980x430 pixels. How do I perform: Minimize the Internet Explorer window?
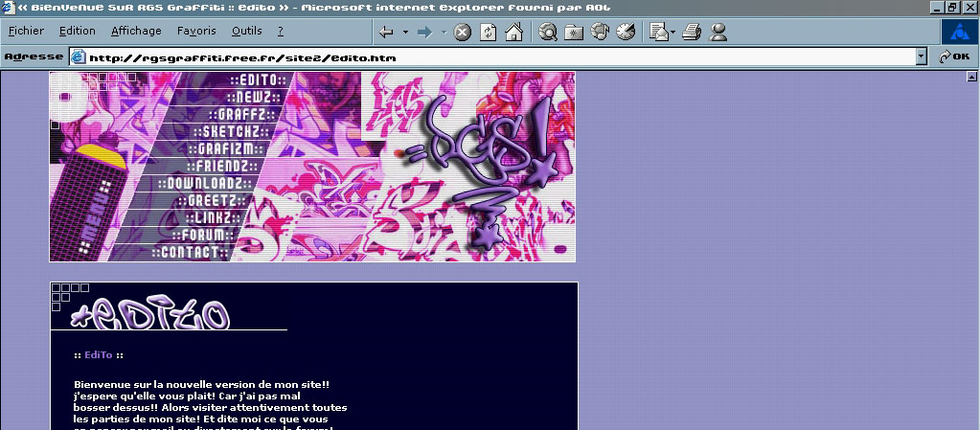[938, 8]
